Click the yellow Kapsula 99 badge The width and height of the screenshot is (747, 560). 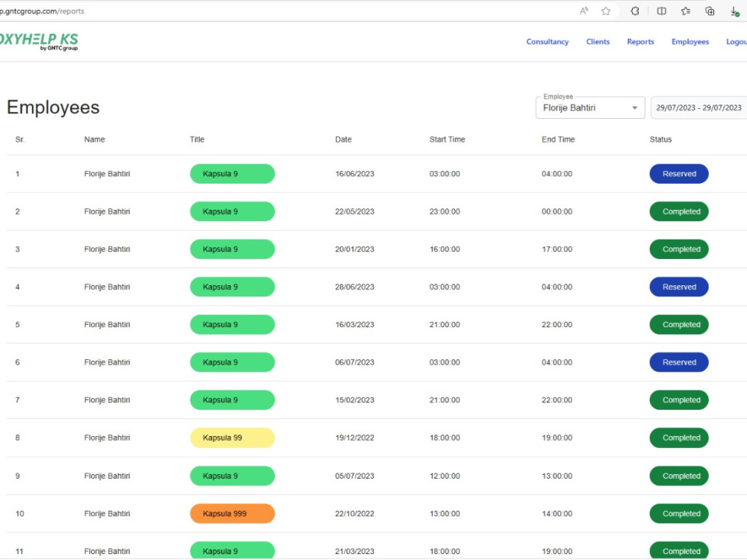coord(232,438)
